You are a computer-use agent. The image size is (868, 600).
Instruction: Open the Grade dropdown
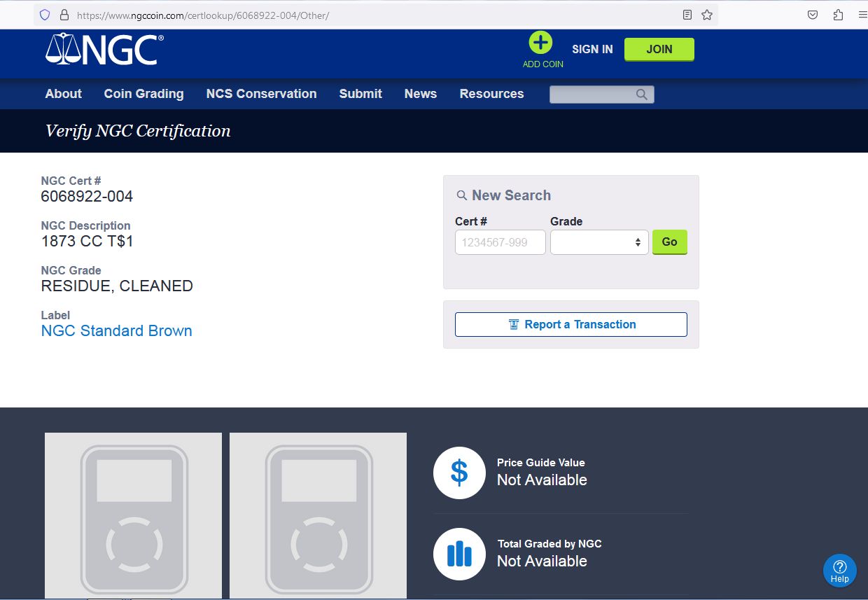(599, 242)
